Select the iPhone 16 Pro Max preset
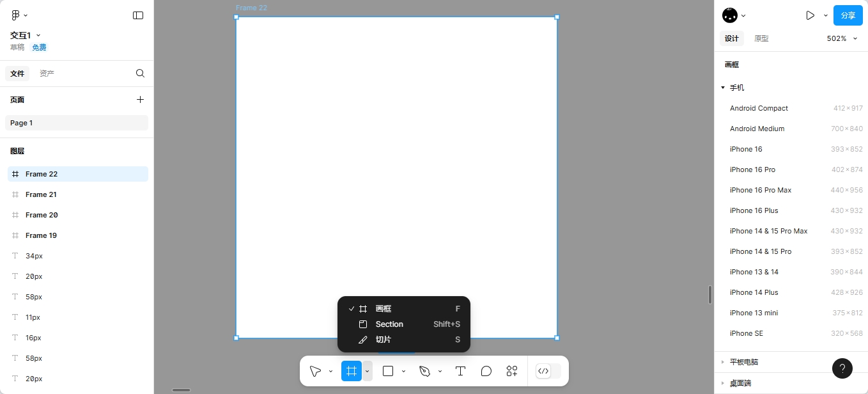 (761, 190)
